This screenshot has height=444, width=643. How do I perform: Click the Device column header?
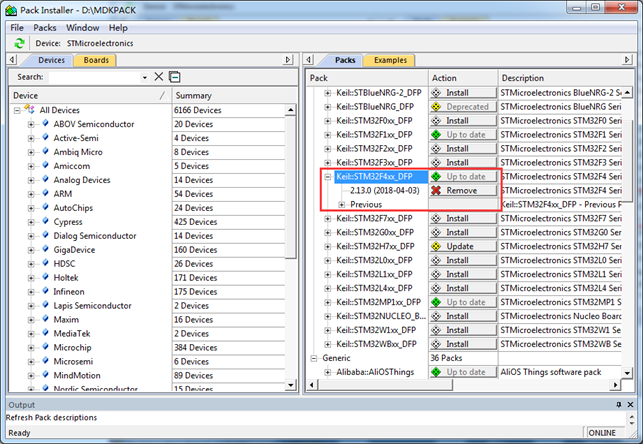pos(89,96)
